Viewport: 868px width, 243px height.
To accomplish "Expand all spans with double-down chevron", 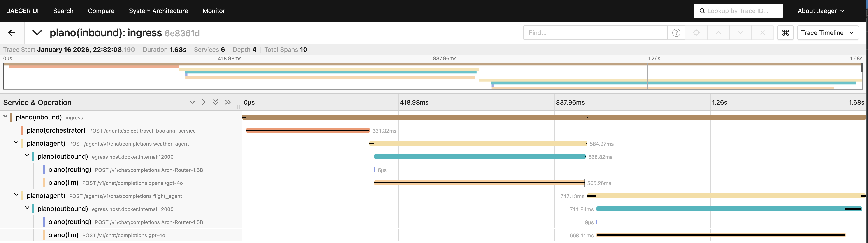I will 215,102.
